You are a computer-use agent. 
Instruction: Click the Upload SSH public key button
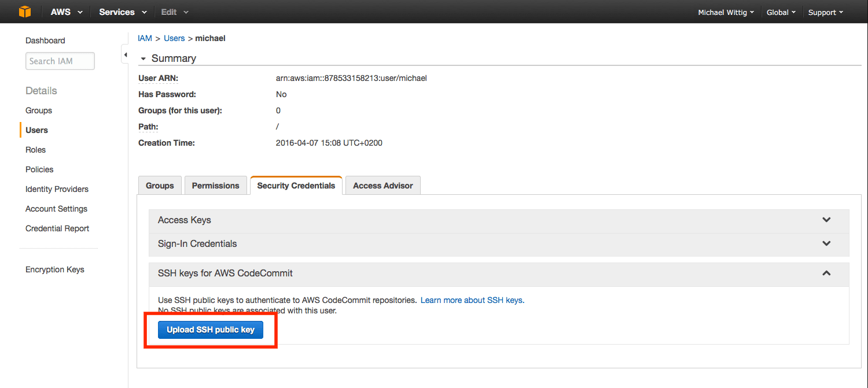(211, 330)
